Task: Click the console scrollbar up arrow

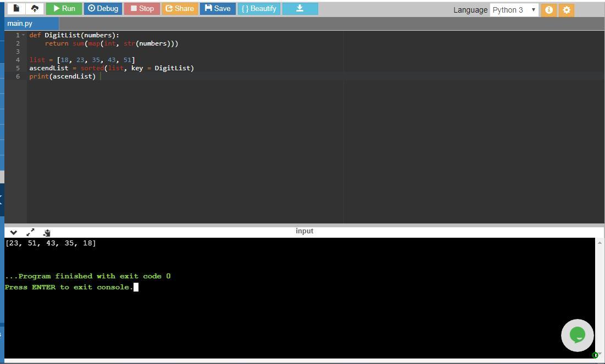Action: 600,243
